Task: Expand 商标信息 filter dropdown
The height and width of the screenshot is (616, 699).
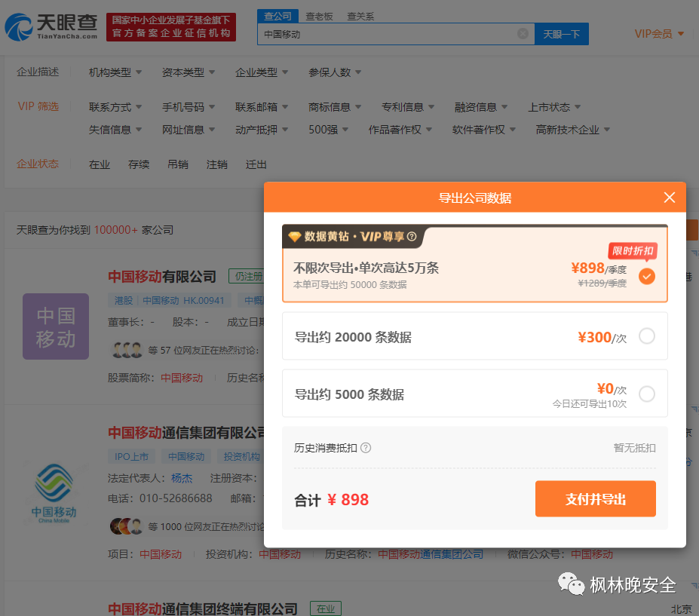Action: (x=335, y=107)
